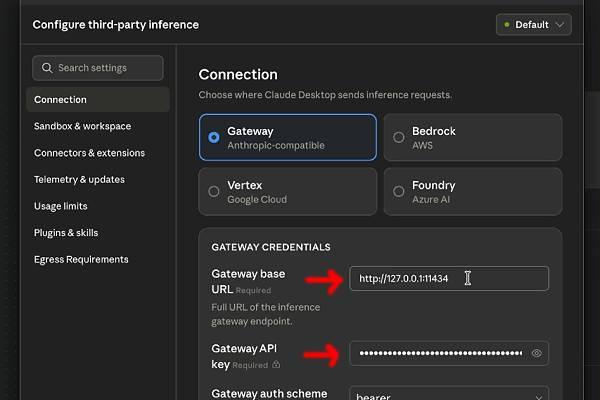Image resolution: width=600 pixels, height=400 pixels.
Task: Focus the Search settings field
Action: 98,68
